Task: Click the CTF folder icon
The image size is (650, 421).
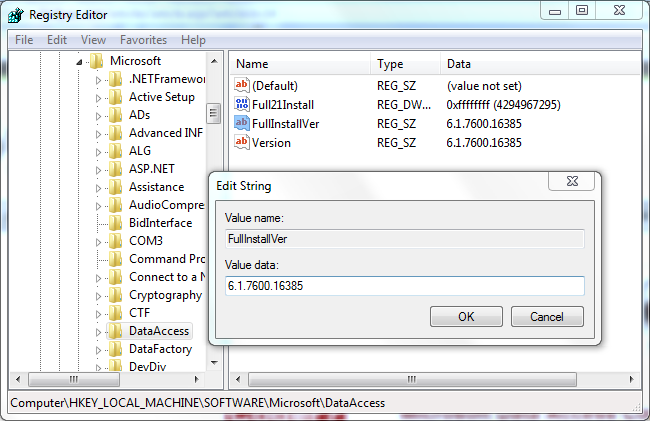Action: (x=116, y=313)
